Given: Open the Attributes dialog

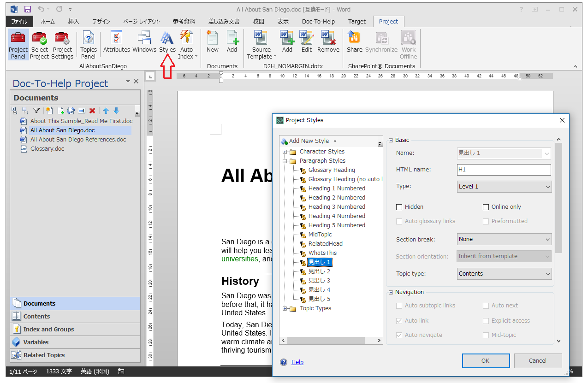Looking at the screenshot, I should [117, 42].
